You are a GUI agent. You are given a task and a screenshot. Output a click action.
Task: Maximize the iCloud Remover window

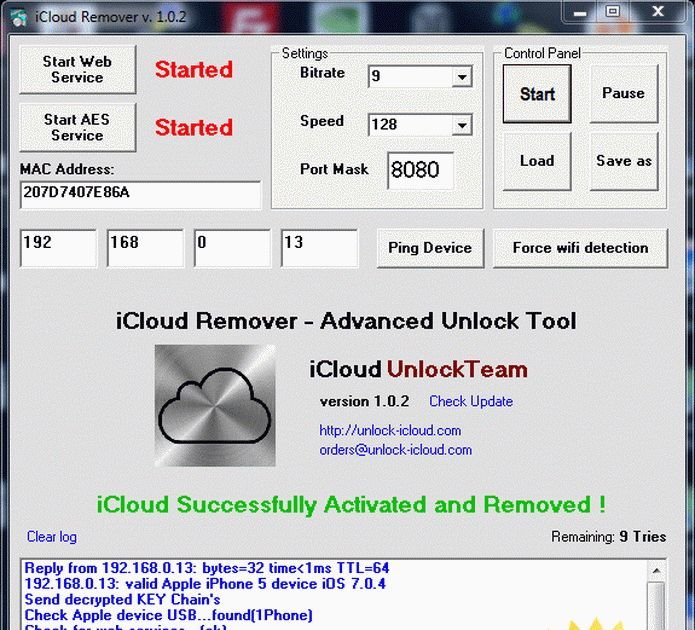[613, 12]
